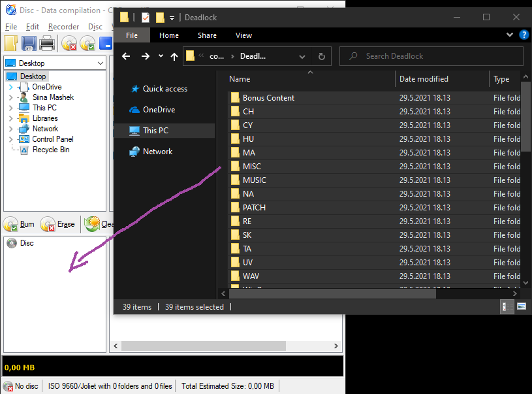Select OneDrive in Explorer navigation pane
This screenshot has height=394, width=532.
tap(152, 110)
